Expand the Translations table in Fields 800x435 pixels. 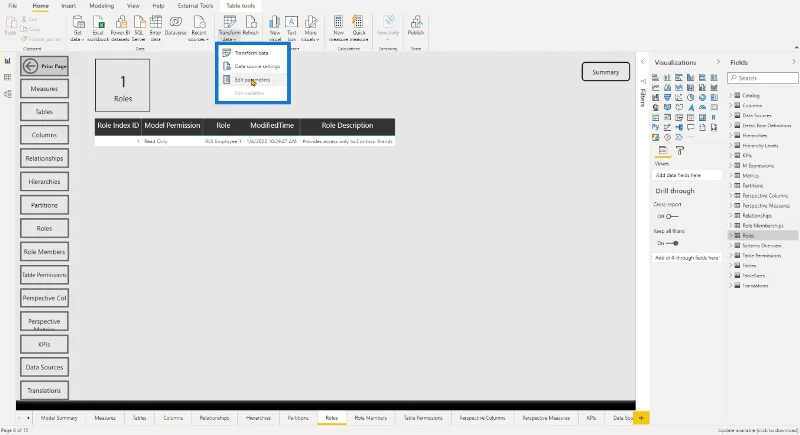pos(731,286)
